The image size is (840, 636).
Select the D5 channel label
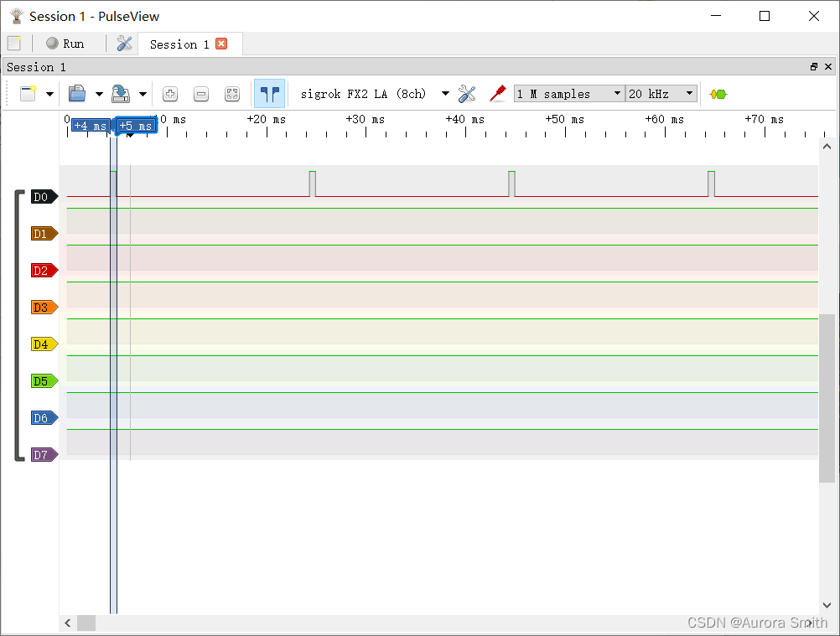[x=44, y=381]
